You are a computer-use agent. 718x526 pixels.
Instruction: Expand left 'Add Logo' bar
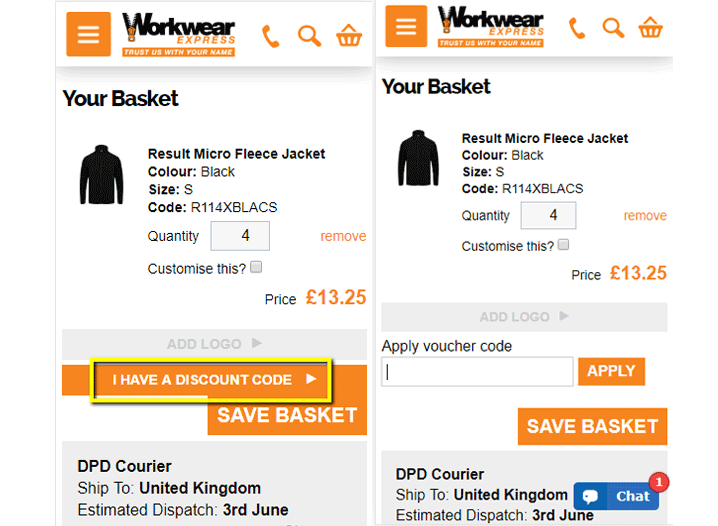(214, 344)
